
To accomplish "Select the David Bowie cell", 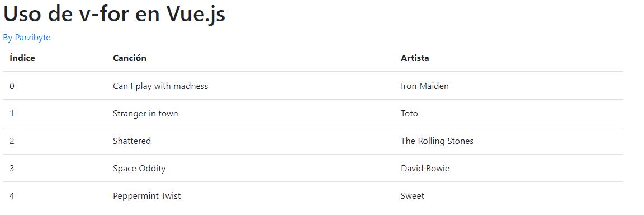I will click(x=425, y=169).
